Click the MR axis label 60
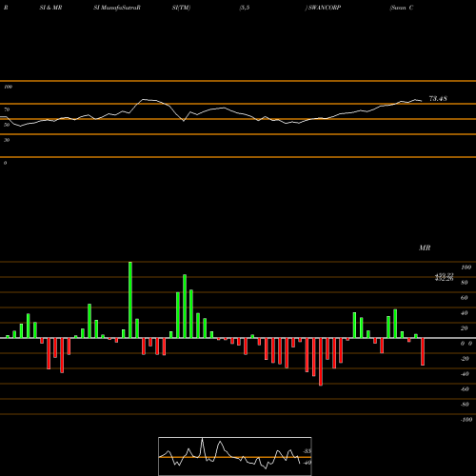This screenshot has width=476, height=476. (x=465, y=298)
